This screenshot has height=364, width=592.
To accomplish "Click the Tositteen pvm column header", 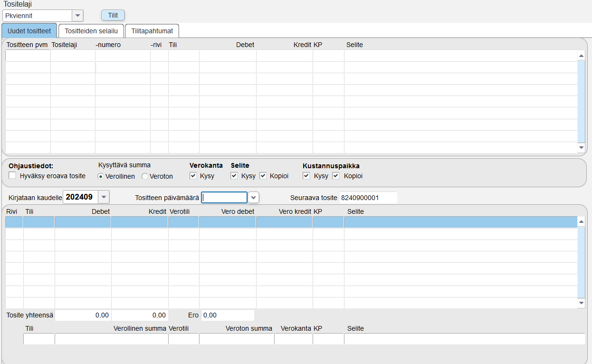I will (27, 45).
